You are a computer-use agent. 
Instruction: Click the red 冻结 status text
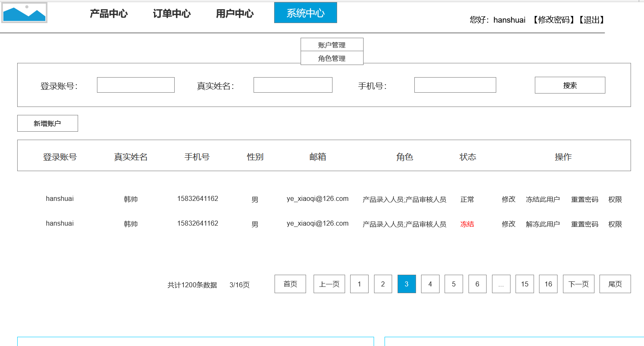(467, 224)
